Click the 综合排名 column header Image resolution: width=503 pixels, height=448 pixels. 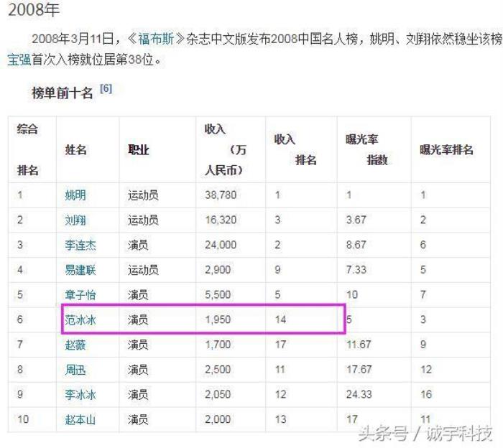(x=28, y=150)
